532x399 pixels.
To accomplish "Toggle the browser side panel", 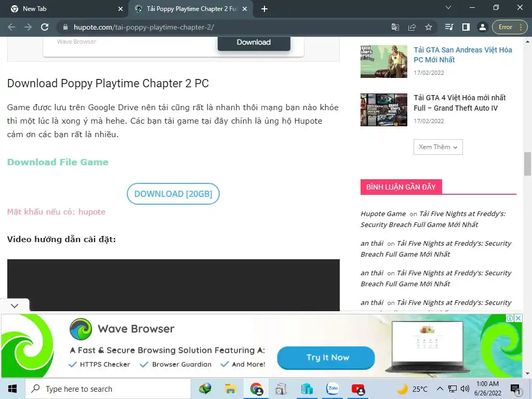I will pyautogui.click(x=466, y=27).
